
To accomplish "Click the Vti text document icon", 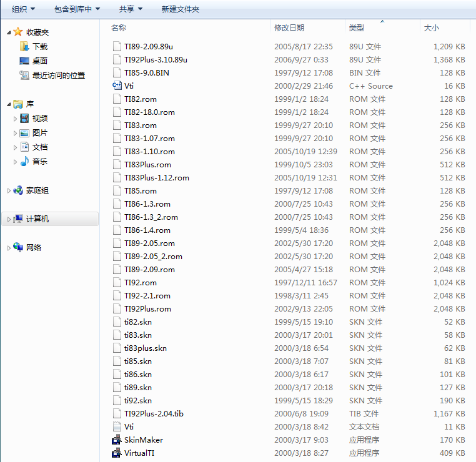I will coord(117,427).
